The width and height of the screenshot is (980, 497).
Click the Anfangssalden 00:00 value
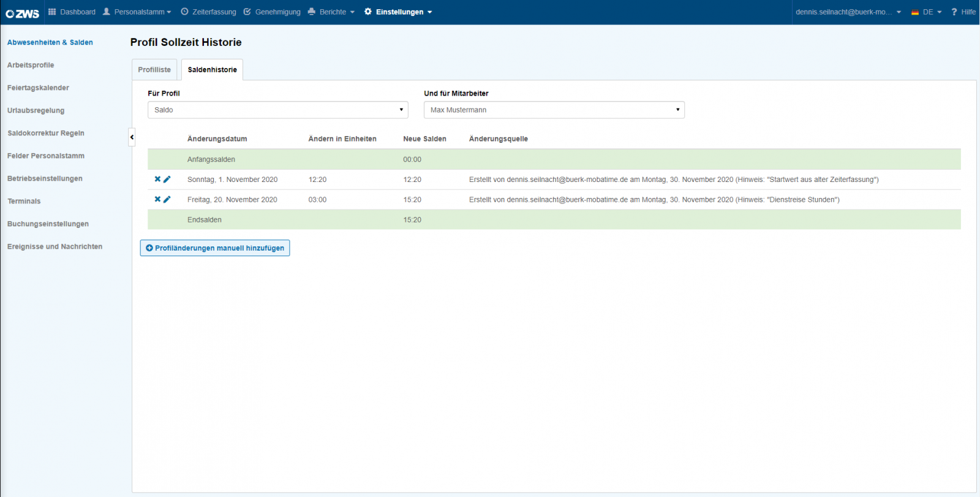(x=412, y=159)
